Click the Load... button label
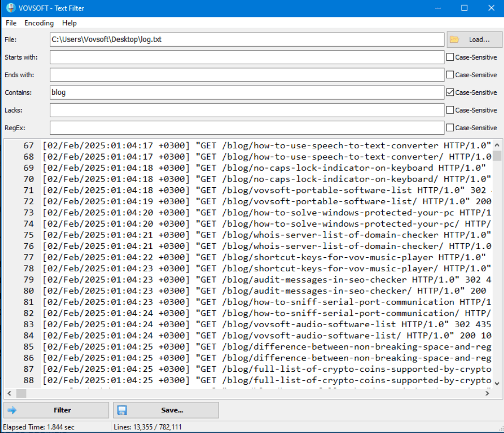 click(479, 39)
